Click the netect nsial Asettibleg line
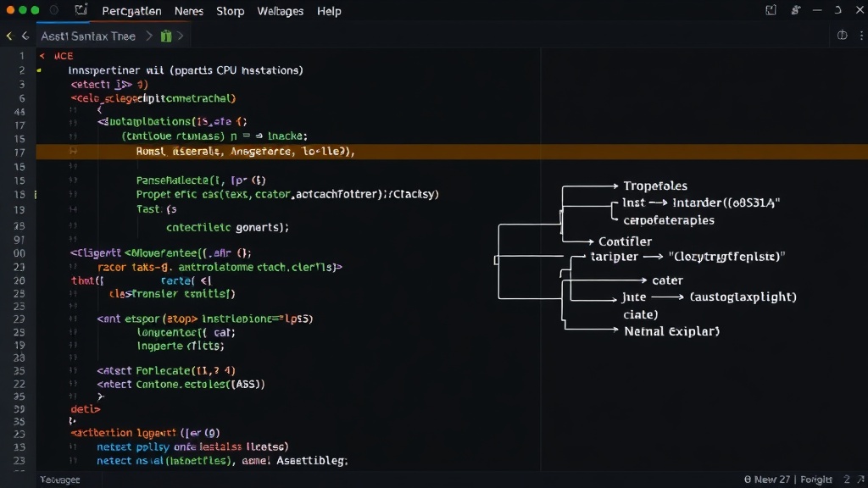The height and width of the screenshot is (488, 868). point(223,460)
